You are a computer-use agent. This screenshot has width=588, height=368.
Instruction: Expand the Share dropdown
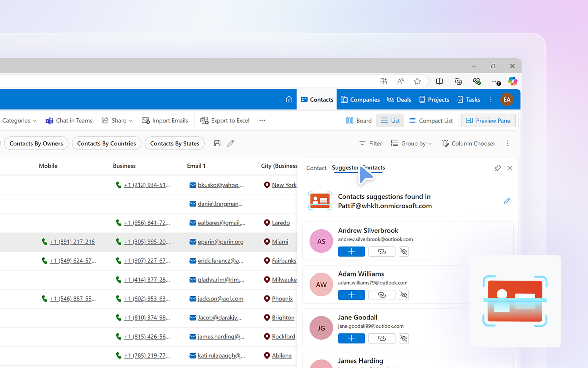(x=117, y=121)
